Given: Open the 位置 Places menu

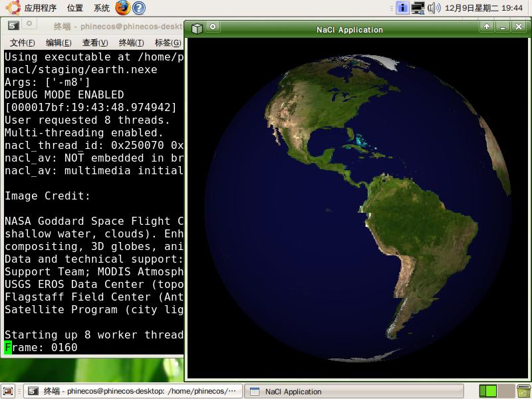Looking at the screenshot, I should [x=75, y=8].
